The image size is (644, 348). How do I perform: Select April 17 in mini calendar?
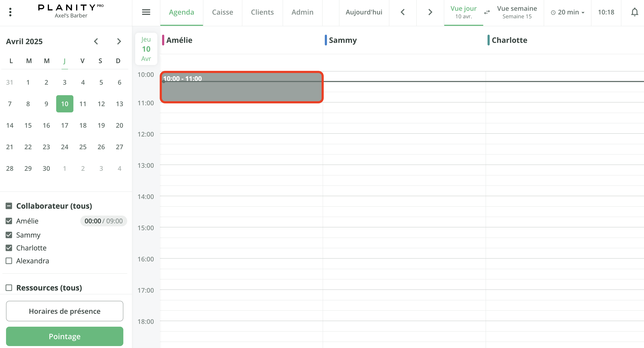(x=65, y=125)
